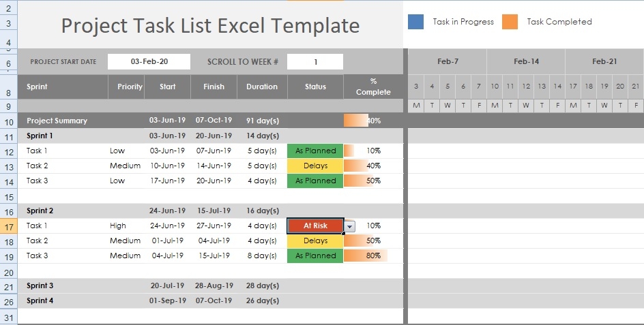The width and height of the screenshot is (644, 325).
Task: Select the Project Start Date field 03-Feb-20
Action: click(149, 62)
